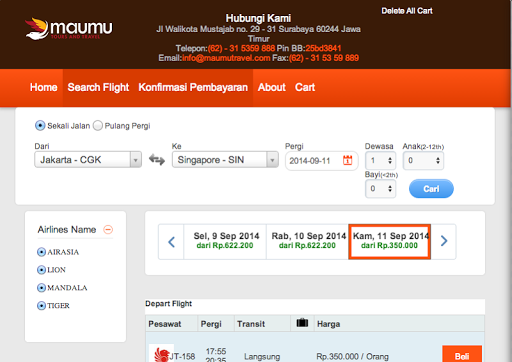Toggle the TIGER airline filter
The width and height of the screenshot is (512, 362).
[41, 306]
